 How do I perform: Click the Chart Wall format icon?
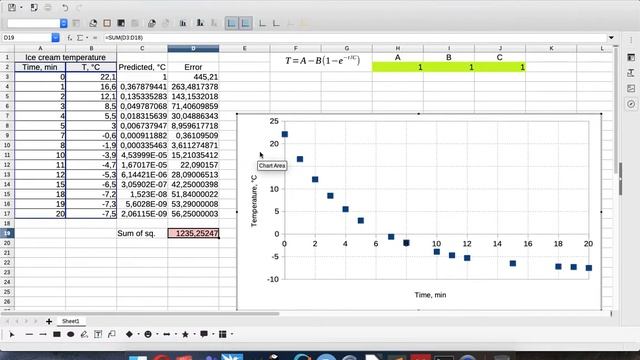121,23
